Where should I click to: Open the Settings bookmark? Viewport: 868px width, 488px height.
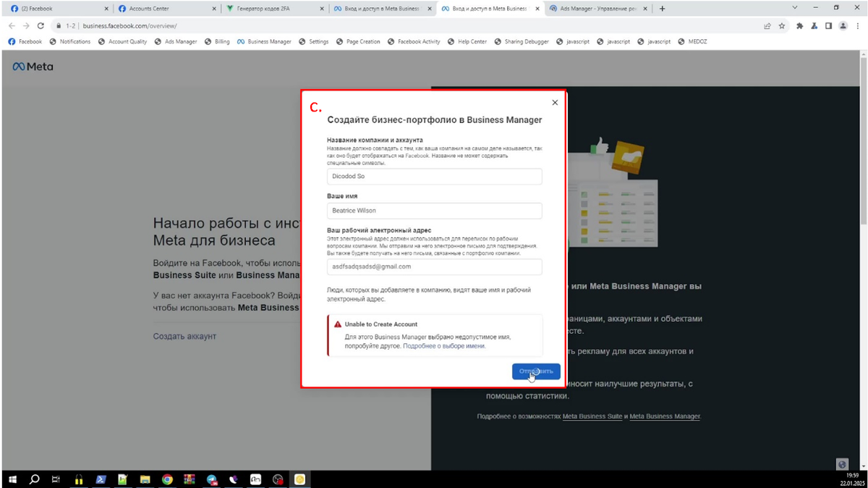(x=314, y=41)
